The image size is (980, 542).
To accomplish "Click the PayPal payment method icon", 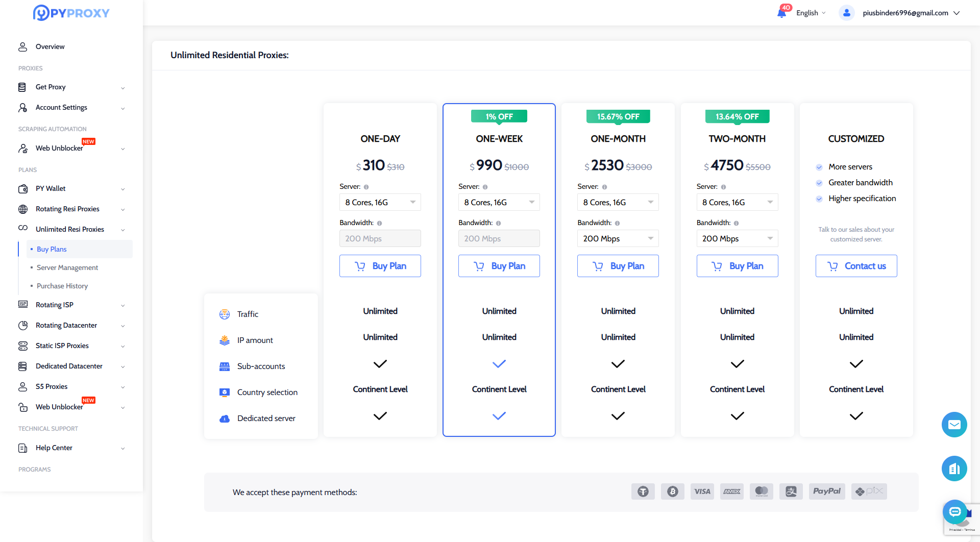I will click(x=826, y=491).
